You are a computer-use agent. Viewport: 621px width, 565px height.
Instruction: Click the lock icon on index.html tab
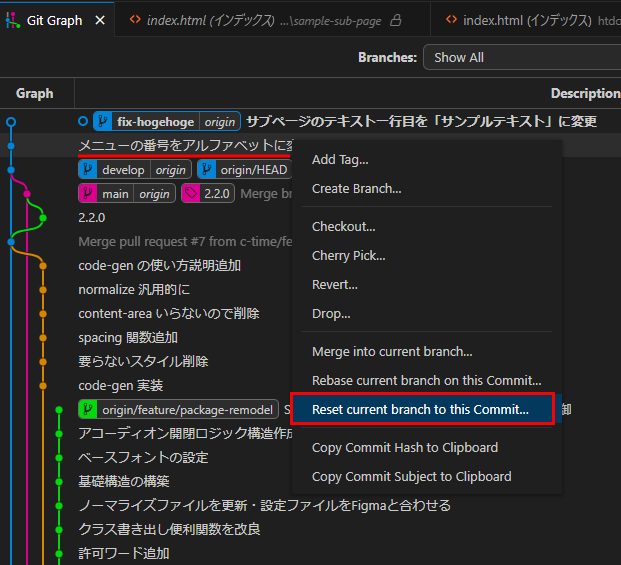coord(395,20)
